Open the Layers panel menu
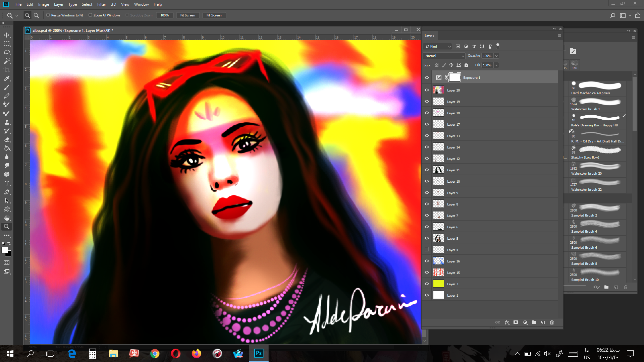 coord(559,36)
